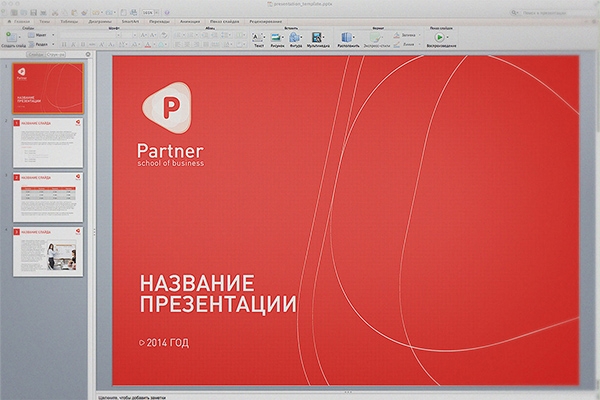Switch to the Главная ribbon tab

coord(18,21)
